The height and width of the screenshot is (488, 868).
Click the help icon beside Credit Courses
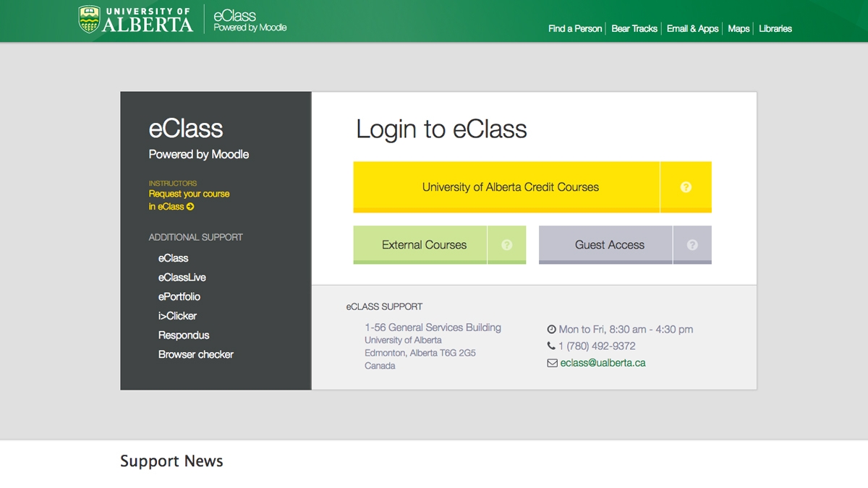click(x=686, y=187)
